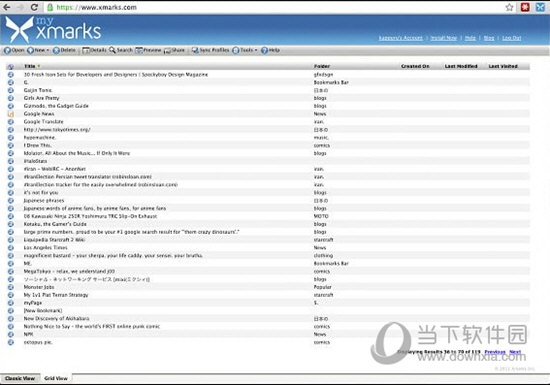Click the Delete toolbar icon
Image resolution: width=550 pixels, height=385 pixels.
56,50
